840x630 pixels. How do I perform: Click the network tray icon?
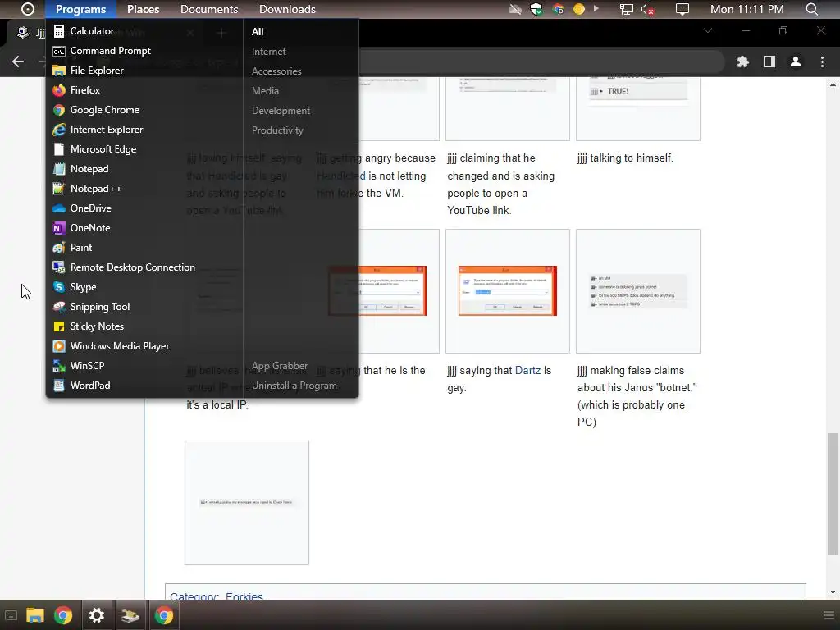coord(626,9)
